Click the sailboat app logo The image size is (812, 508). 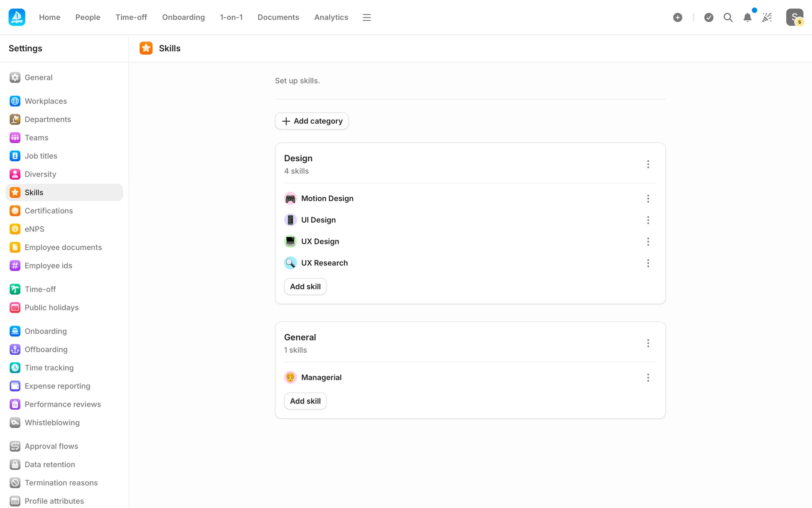17,17
